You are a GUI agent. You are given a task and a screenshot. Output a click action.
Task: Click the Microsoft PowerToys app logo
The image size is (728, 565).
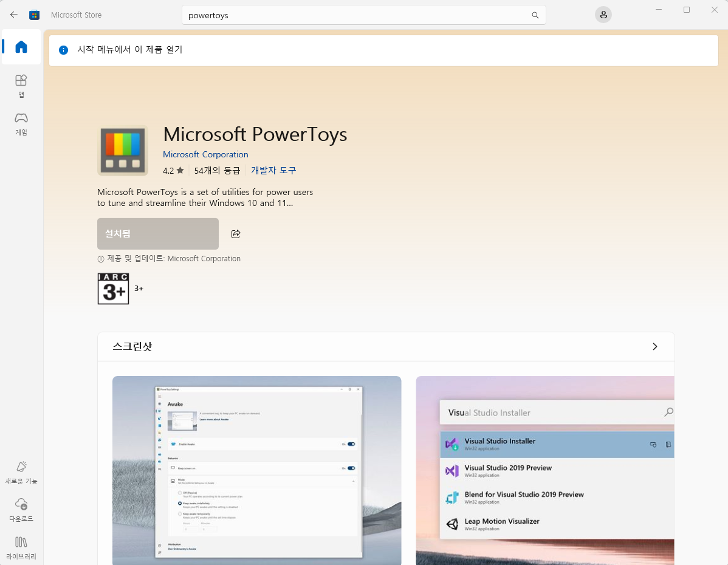point(123,151)
